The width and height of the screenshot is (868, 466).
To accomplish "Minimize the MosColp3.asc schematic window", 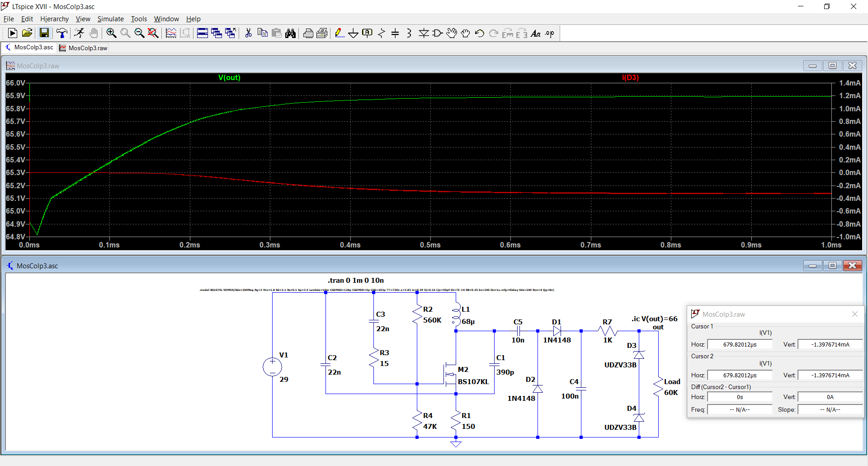I will pos(812,266).
